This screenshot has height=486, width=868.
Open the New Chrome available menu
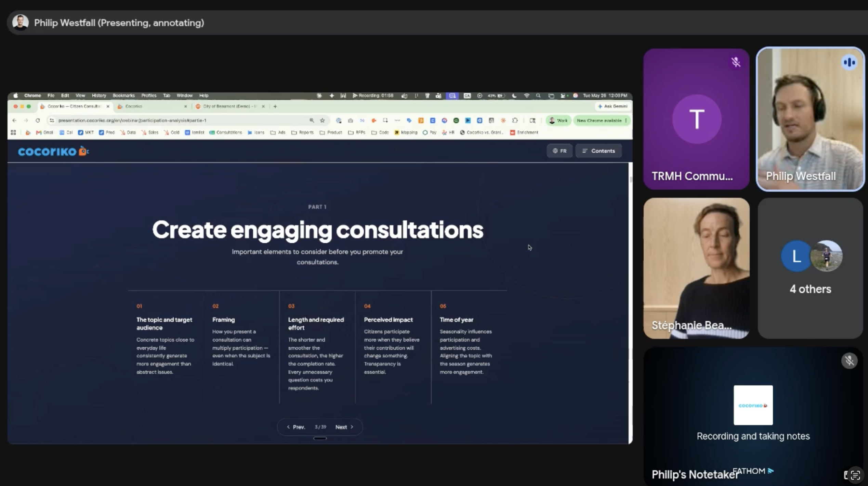point(602,120)
